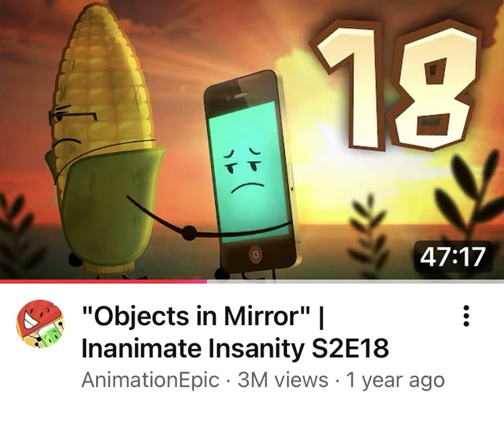Click the phone's home button in thumbnail
The width and height of the screenshot is (504, 424).
[256, 254]
